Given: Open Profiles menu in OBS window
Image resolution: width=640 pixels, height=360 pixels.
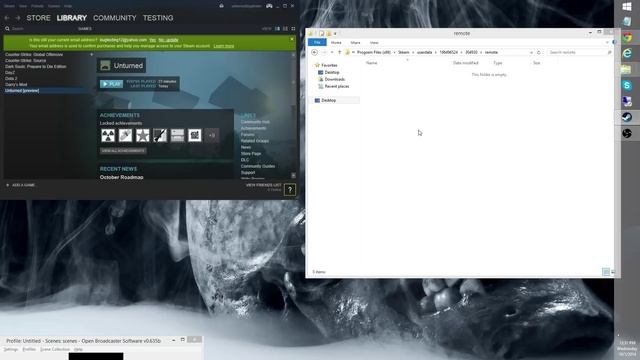Looking at the screenshot, I should point(29,349).
